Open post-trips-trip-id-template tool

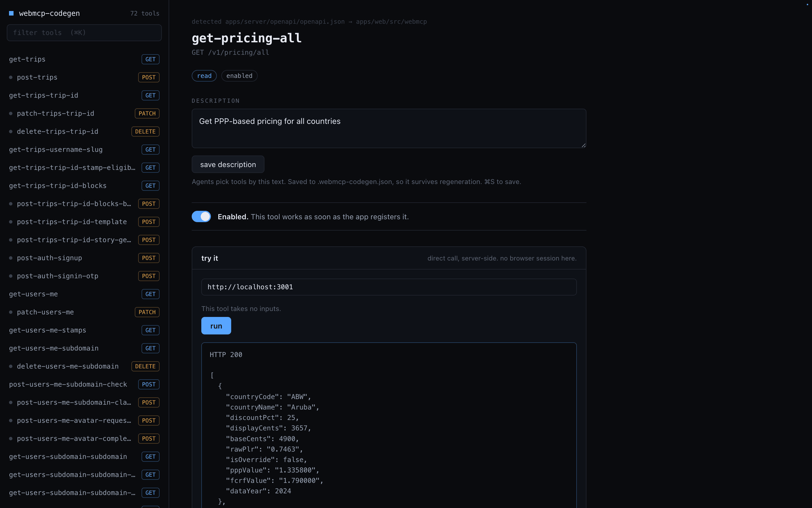(x=84, y=222)
